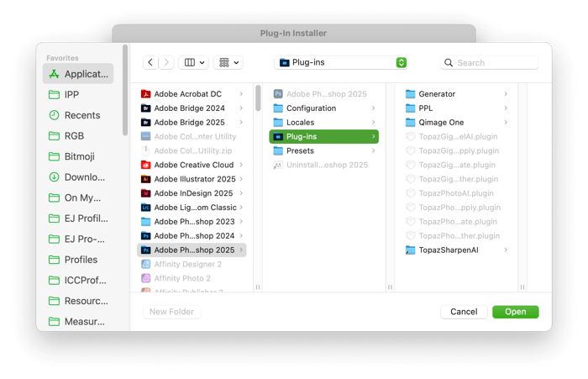Select Applications in the Favorites sidebar
588x379 pixels.
[78, 74]
